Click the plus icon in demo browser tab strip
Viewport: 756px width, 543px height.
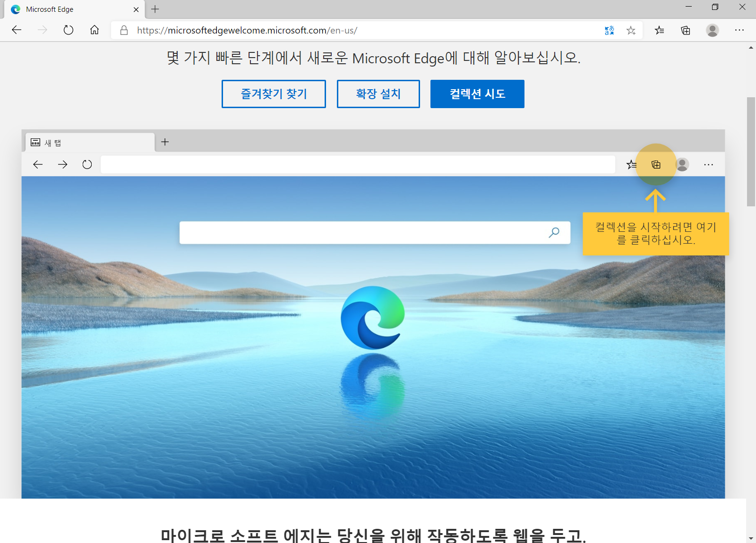(x=165, y=142)
